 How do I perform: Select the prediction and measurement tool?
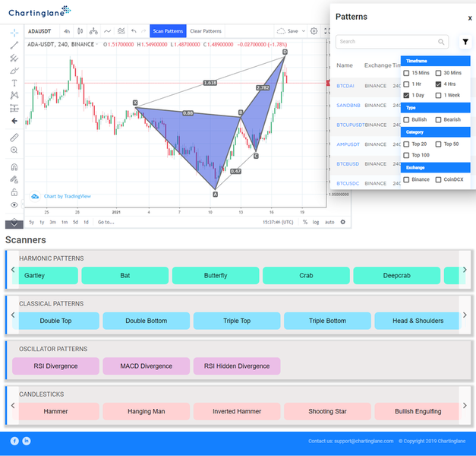tap(14, 108)
